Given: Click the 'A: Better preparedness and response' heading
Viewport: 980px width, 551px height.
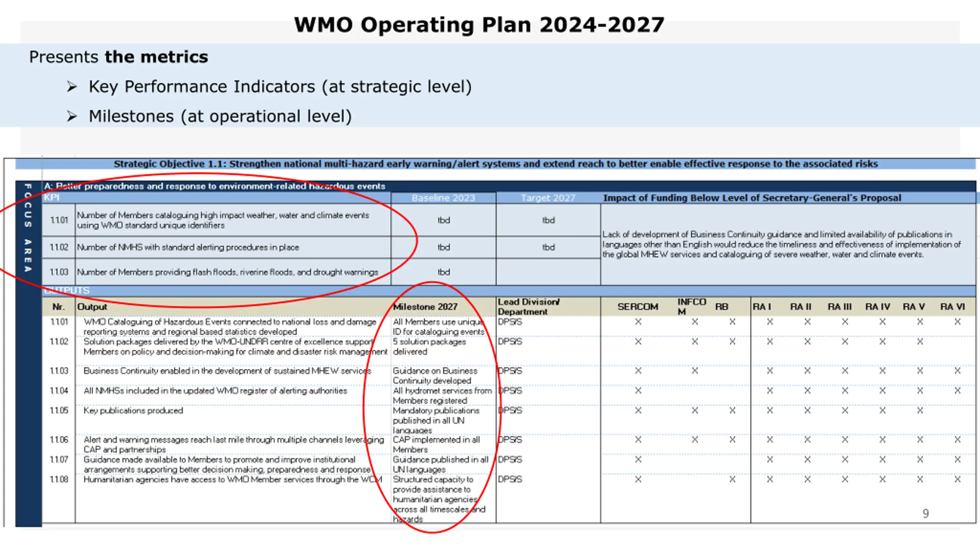Looking at the screenshot, I should click(x=214, y=186).
